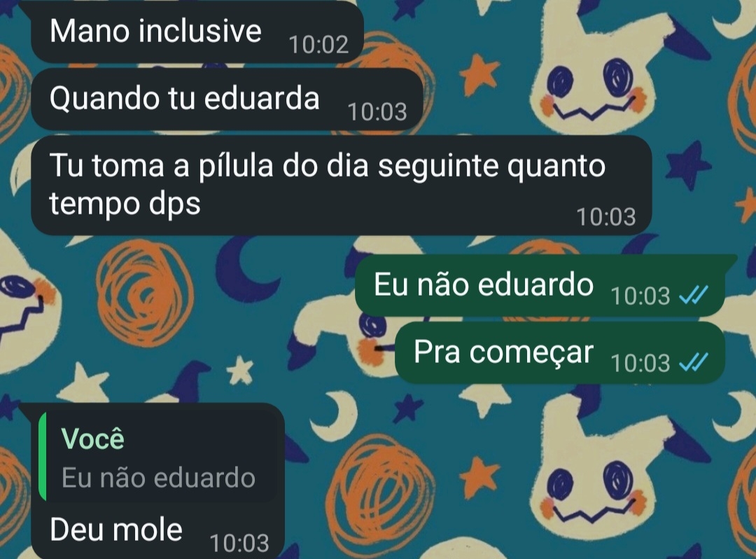Click the 10:03 timestamp on the pílula message
Screen dimensions: 756x559
click(x=606, y=216)
